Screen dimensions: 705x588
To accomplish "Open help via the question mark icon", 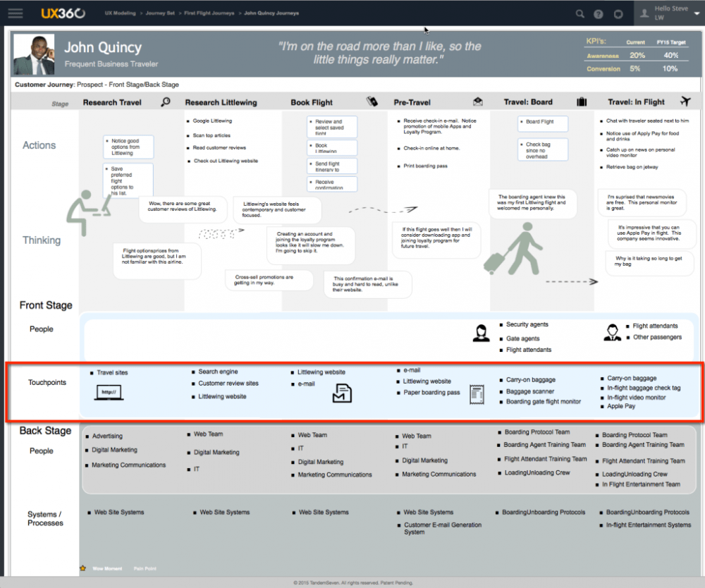I will pos(598,13).
